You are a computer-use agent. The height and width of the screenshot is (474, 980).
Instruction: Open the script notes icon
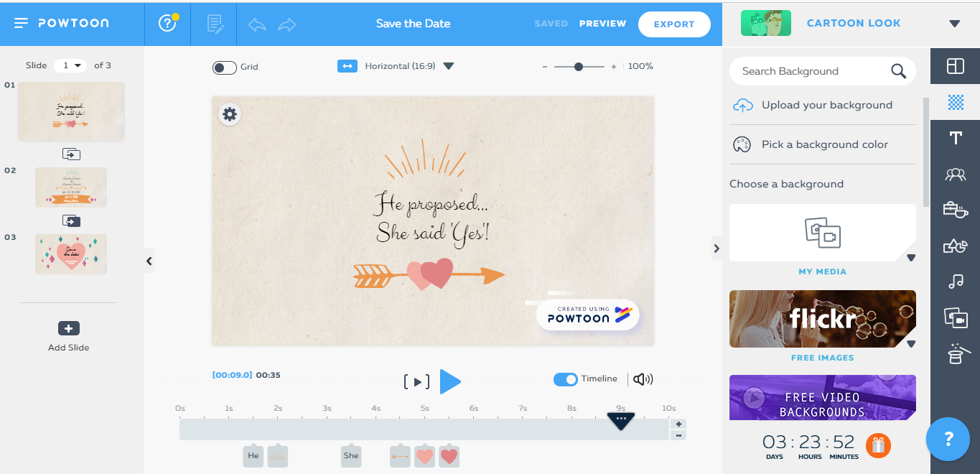(215, 24)
